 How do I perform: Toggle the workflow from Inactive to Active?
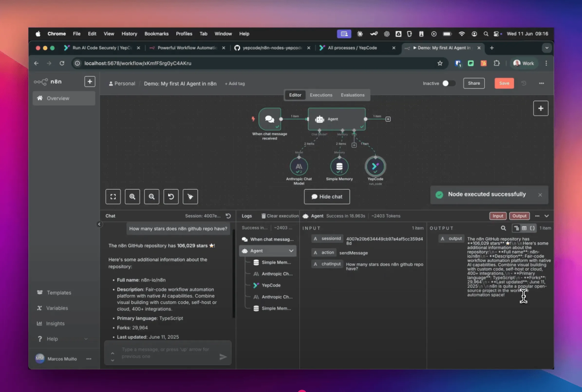click(x=449, y=83)
